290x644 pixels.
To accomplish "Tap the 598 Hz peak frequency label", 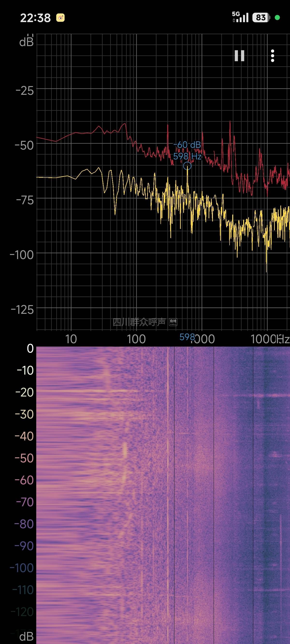I will pyautogui.click(x=187, y=157).
